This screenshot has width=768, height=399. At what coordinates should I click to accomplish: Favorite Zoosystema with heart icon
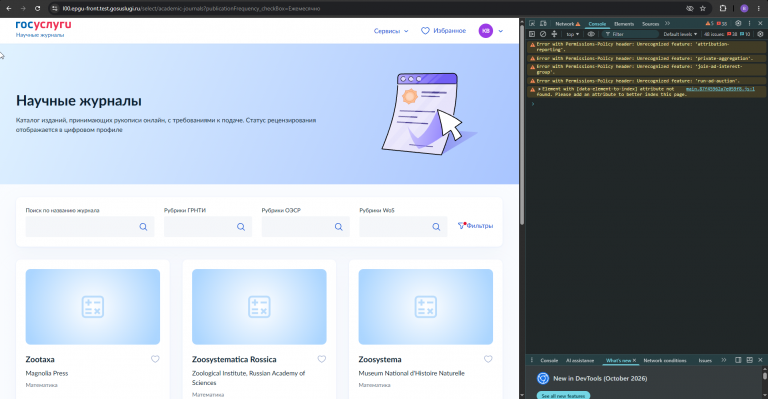click(x=488, y=359)
